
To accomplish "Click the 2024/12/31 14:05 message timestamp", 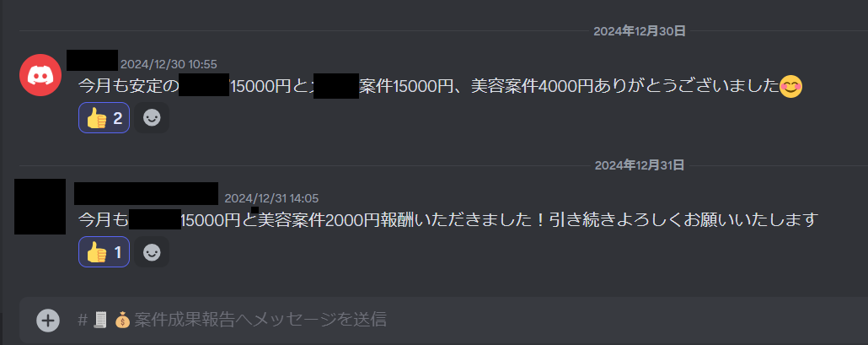I will [271, 198].
